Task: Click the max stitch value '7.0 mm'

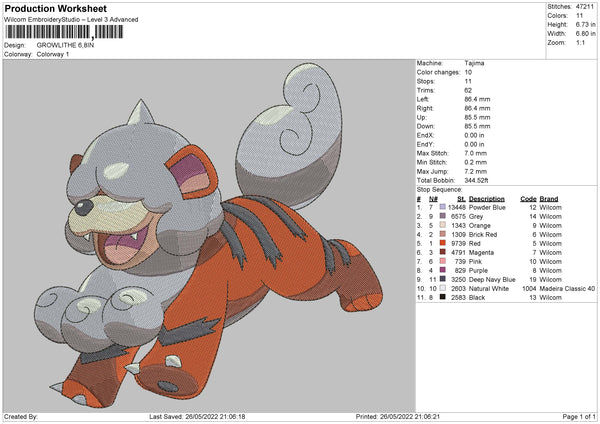Action: point(475,153)
